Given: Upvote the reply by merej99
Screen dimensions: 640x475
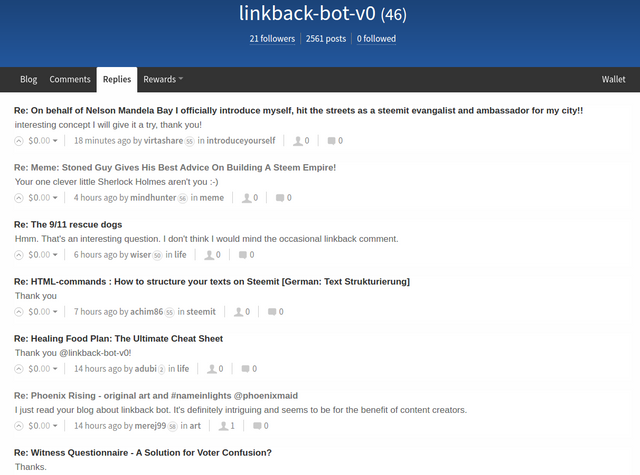Looking at the screenshot, I should pyautogui.click(x=19, y=426).
